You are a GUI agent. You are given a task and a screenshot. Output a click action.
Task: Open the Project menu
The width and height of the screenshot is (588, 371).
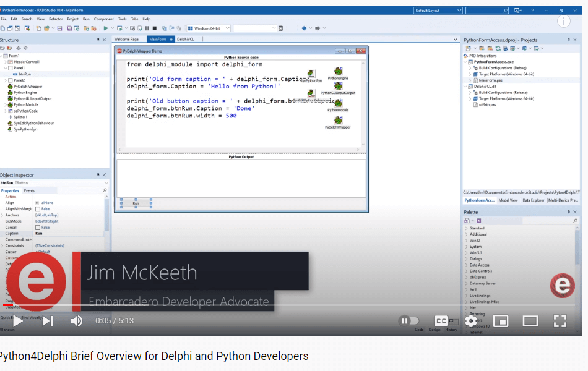(73, 19)
